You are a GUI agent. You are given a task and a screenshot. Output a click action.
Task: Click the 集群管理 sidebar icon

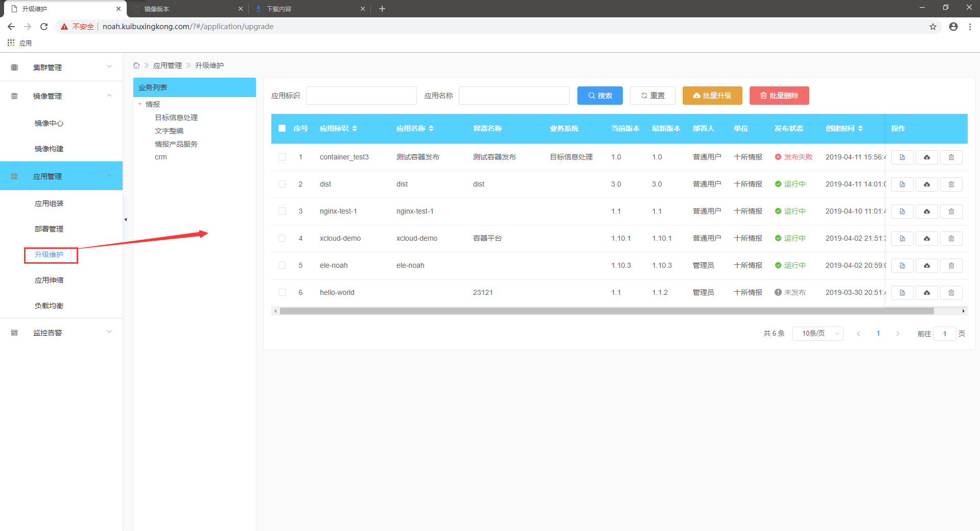pos(14,67)
